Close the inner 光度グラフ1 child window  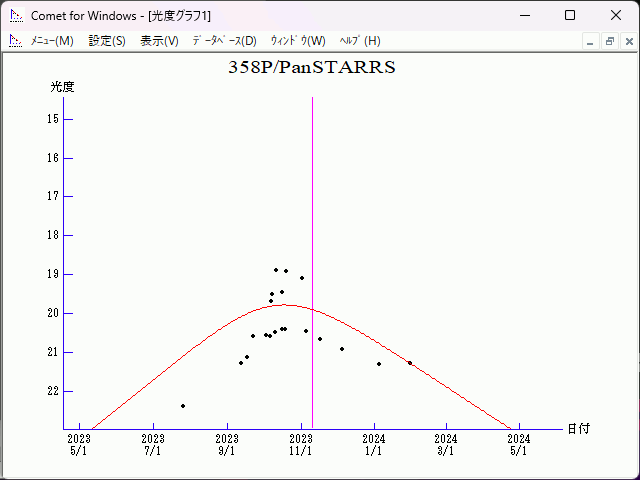pyautogui.click(x=628, y=41)
